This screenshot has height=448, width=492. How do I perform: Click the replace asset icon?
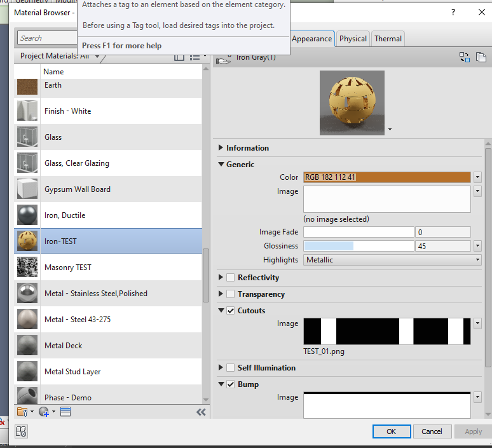pos(465,57)
